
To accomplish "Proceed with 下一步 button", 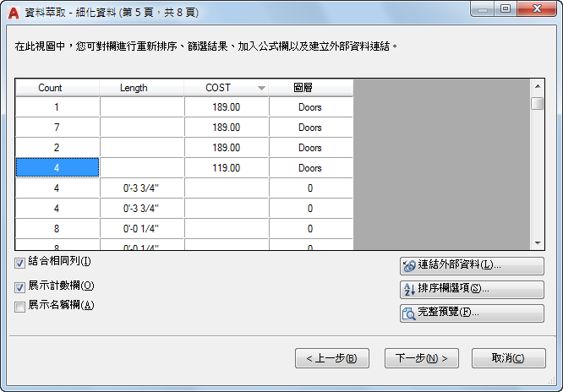I will [x=422, y=358].
